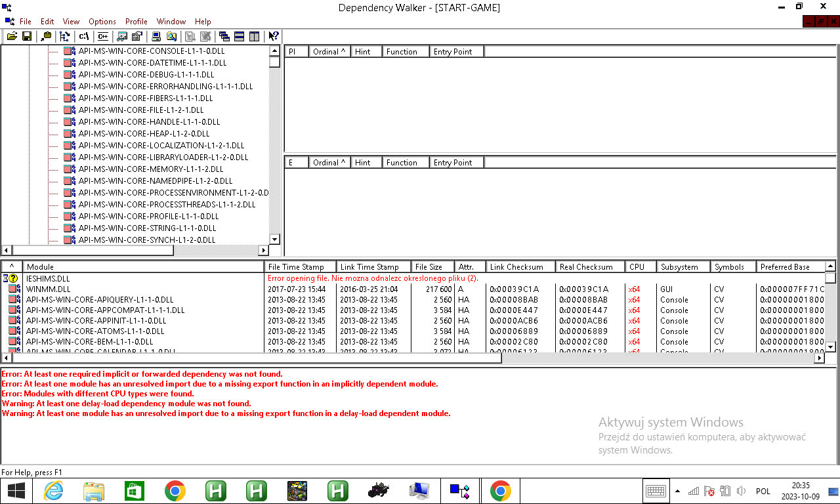Open the Profile menu

136,22
